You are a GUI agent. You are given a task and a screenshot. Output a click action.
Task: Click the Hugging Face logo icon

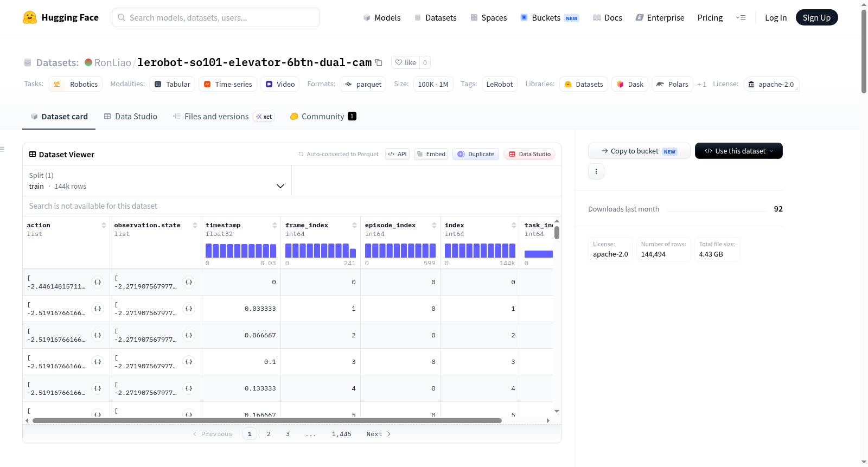pos(30,17)
